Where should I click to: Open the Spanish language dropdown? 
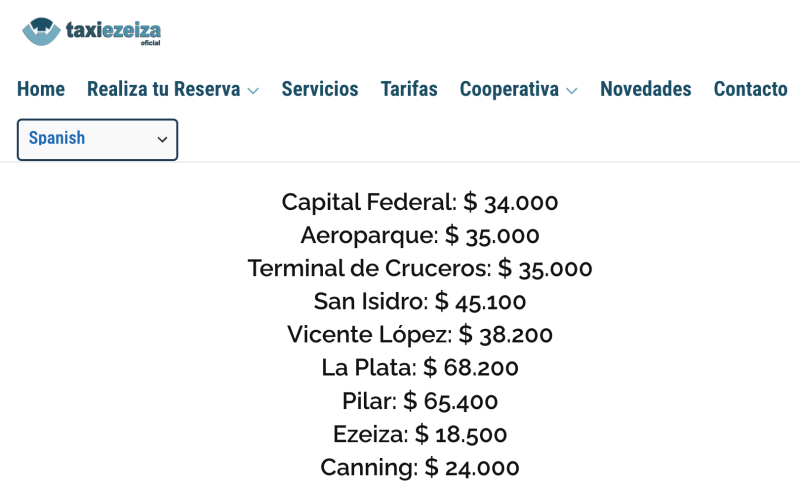click(97, 139)
